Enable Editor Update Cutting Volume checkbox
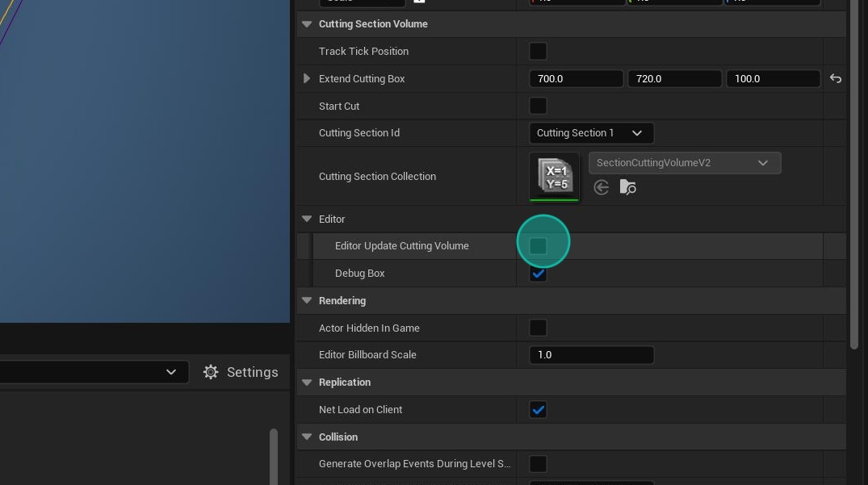This screenshot has height=485, width=868. tap(538, 245)
